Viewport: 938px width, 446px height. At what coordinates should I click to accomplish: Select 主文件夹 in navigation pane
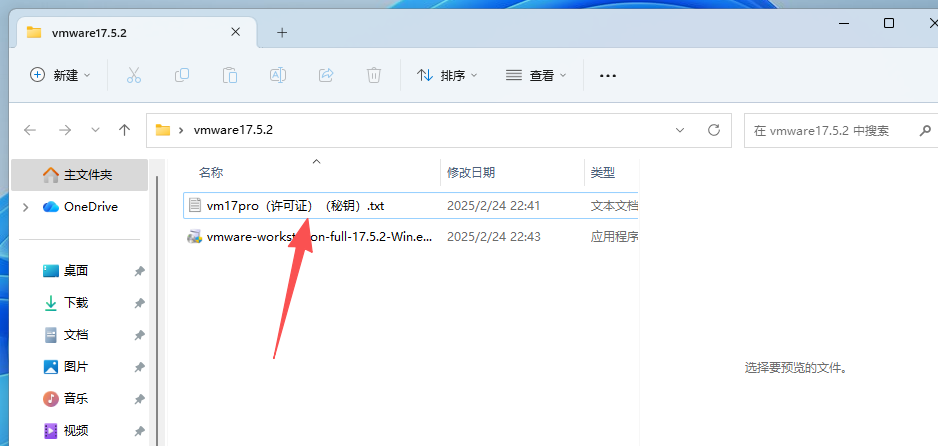[x=80, y=175]
